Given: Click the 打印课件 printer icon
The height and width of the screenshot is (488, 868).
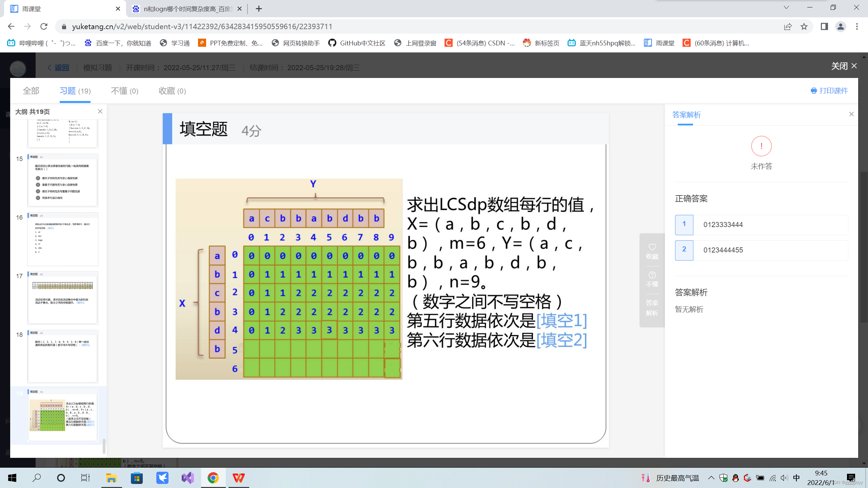Looking at the screenshot, I should pyautogui.click(x=813, y=91).
